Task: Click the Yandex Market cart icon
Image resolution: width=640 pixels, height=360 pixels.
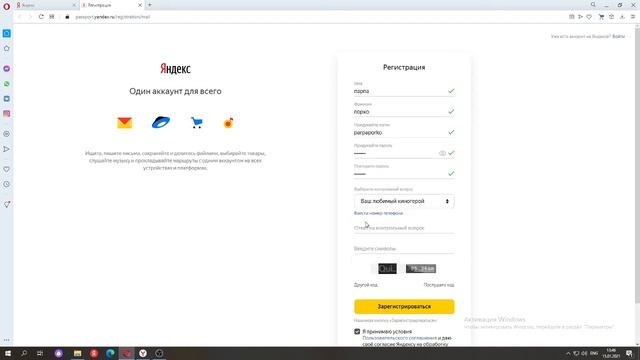Action: click(197, 122)
